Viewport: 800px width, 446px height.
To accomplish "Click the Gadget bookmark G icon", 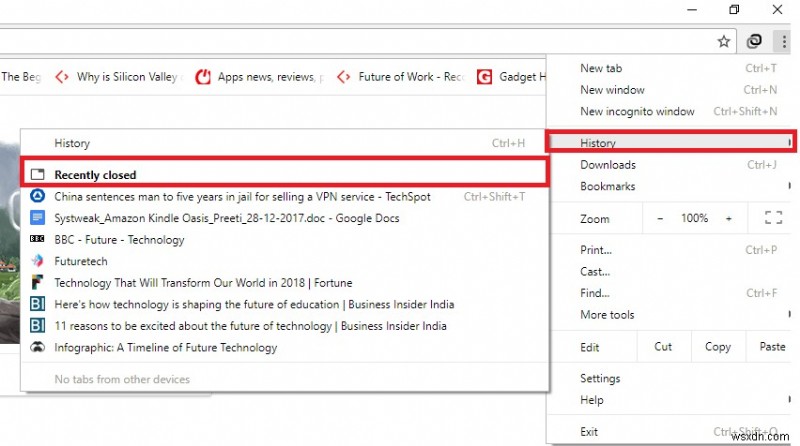I will (x=484, y=77).
